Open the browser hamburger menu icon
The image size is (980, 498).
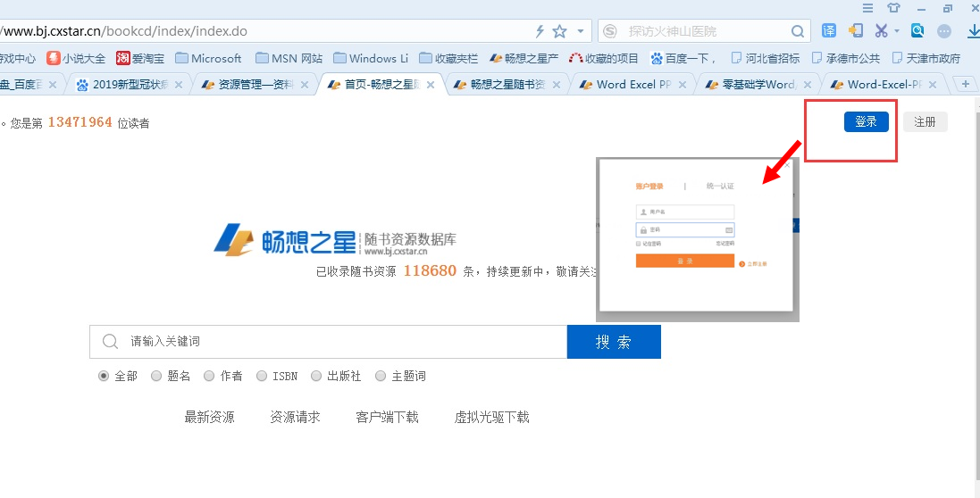click(x=867, y=8)
